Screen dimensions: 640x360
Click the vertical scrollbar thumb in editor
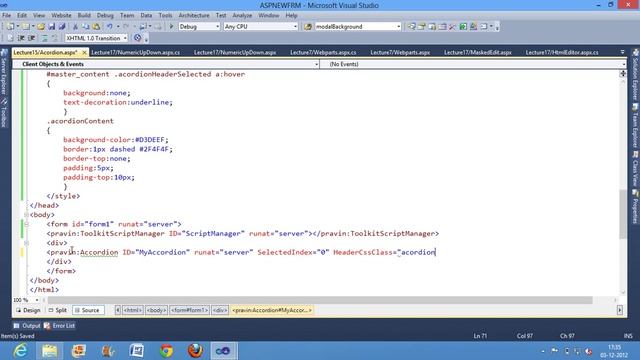click(622, 214)
